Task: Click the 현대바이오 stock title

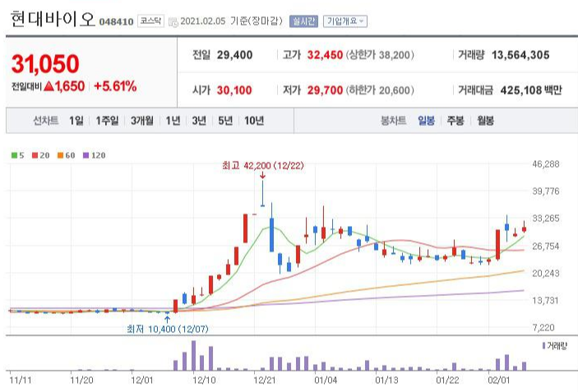Action: tap(53, 19)
